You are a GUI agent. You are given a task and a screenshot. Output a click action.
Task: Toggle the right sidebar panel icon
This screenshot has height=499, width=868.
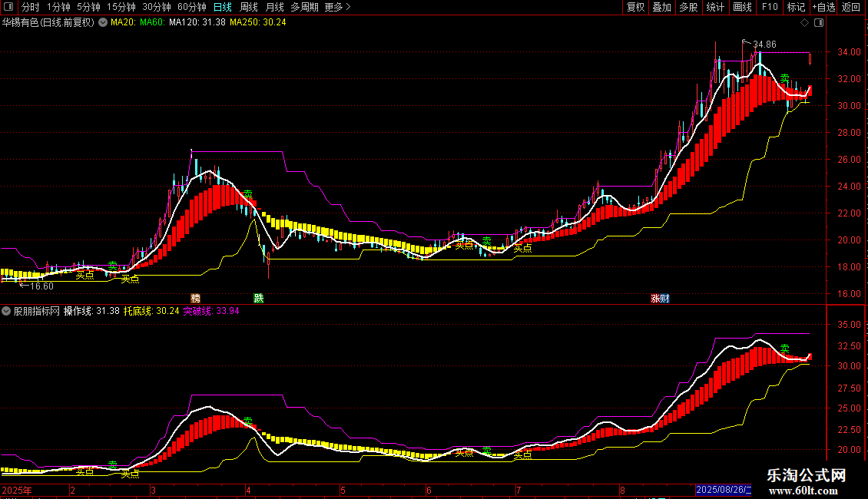tap(819, 23)
